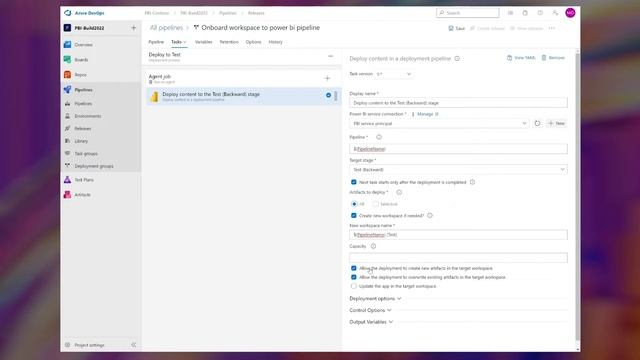Click info icon next to Pipeline label
This screenshot has height=360, width=640.
click(379, 137)
